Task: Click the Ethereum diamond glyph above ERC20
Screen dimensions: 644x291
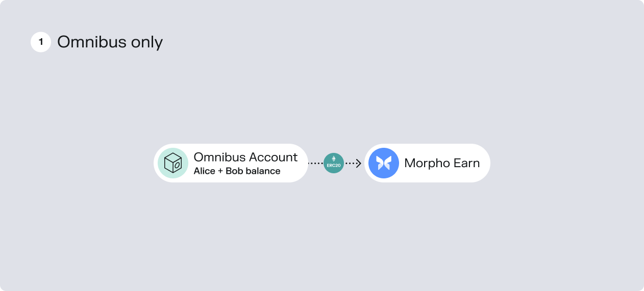Action: 334,158
